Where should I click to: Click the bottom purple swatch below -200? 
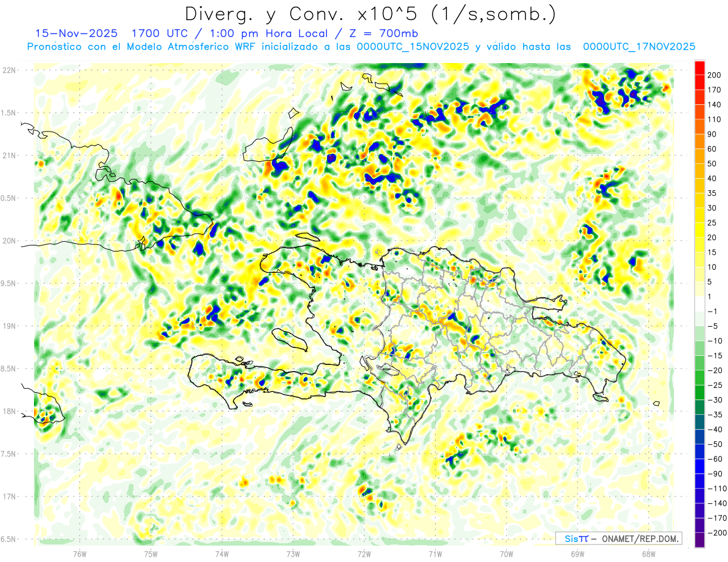[x=699, y=540]
